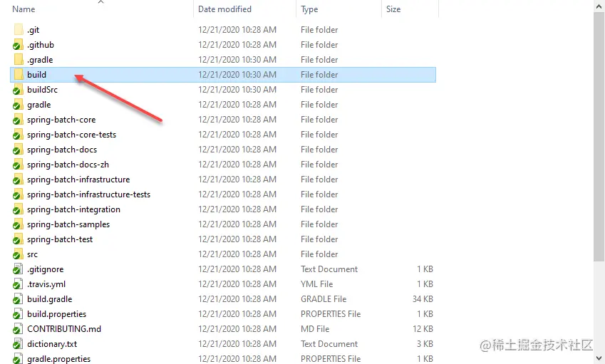Image resolution: width=605 pixels, height=364 pixels.
Task: Select the buildSrc folder name
Action: click(x=43, y=90)
